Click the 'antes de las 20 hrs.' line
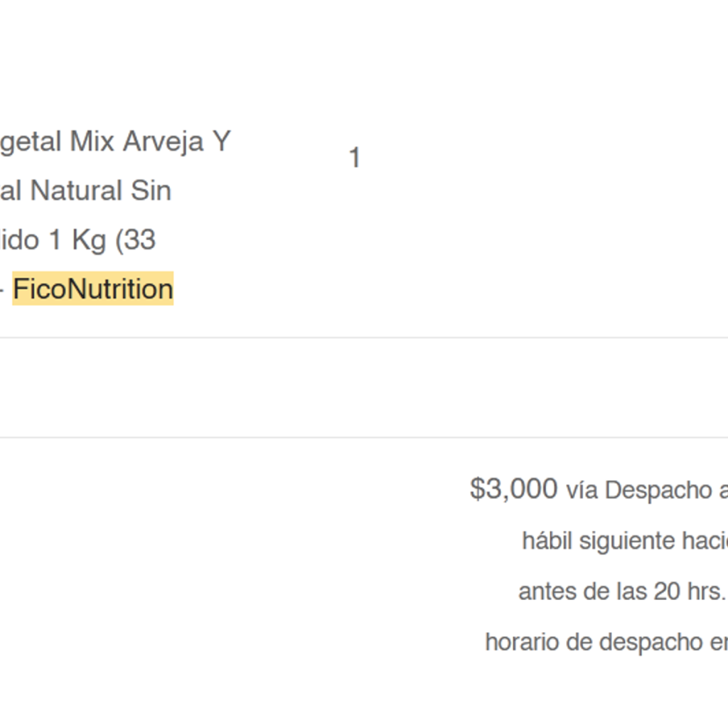728x728 pixels. [x=621, y=591]
